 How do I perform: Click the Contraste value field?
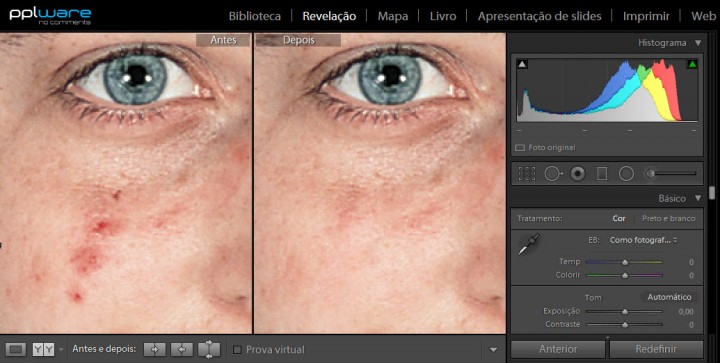(691, 325)
